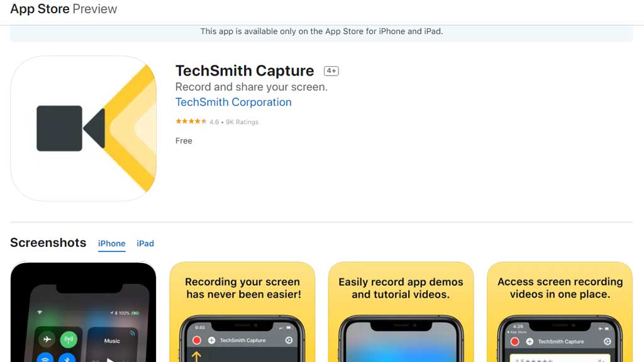Image resolution: width=644 pixels, height=362 pixels.
Task: Click red record button in fourth screenshot
Action: 514,341
